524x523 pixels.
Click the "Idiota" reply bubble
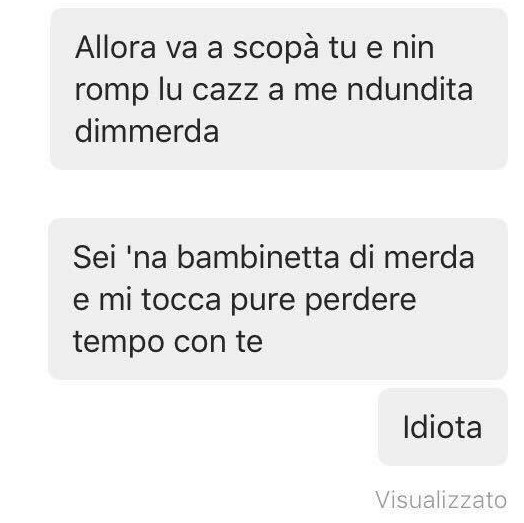click(443, 427)
